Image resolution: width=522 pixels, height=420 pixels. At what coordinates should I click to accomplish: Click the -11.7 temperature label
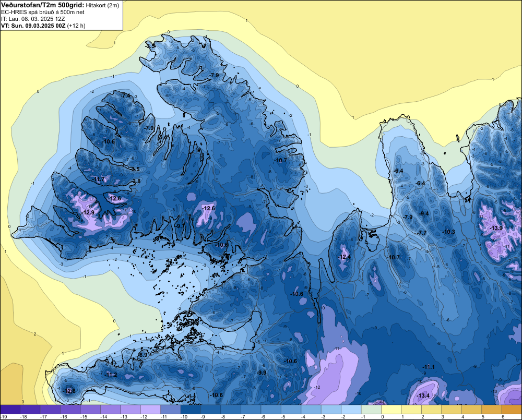point(98,179)
